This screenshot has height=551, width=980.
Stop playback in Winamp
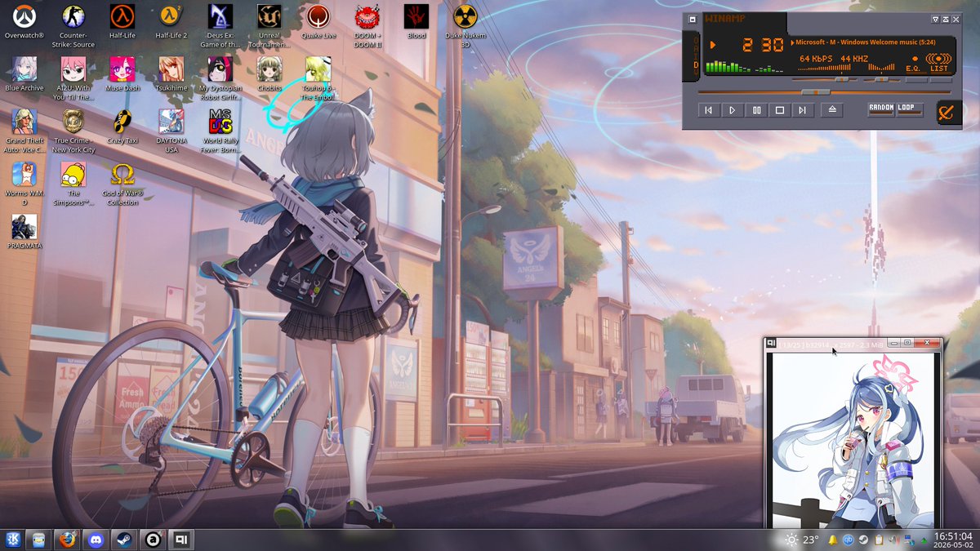780,109
